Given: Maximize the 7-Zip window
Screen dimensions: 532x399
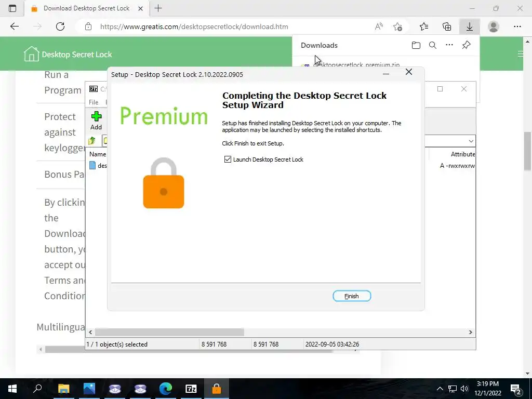Looking at the screenshot, I should (440, 89).
